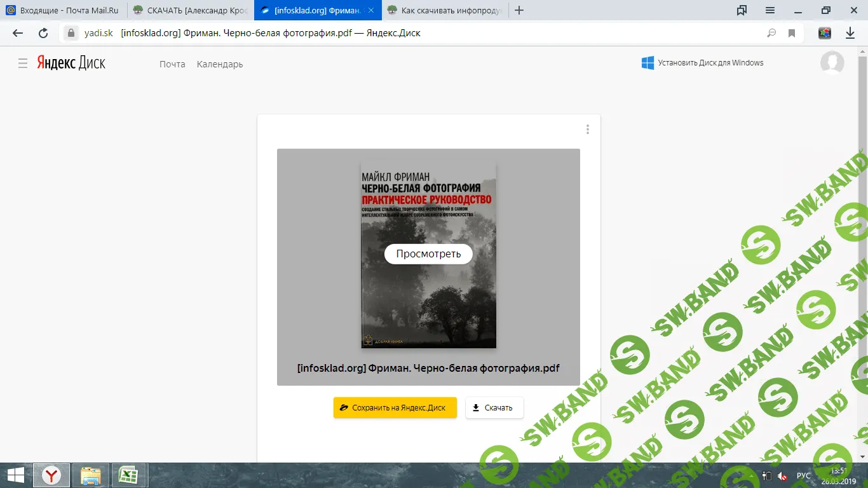Click the colorful extension icon in toolbar
This screenshot has width=868, height=488.
825,33
